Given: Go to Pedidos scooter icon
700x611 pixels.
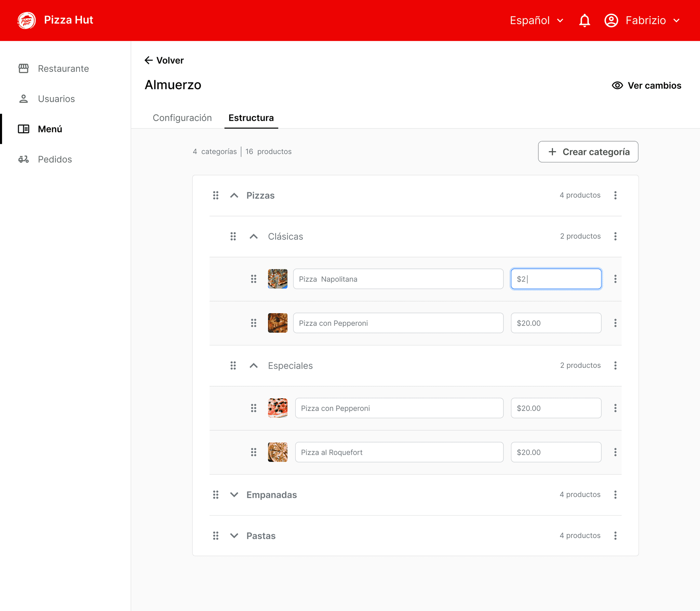Looking at the screenshot, I should coord(24,159).
